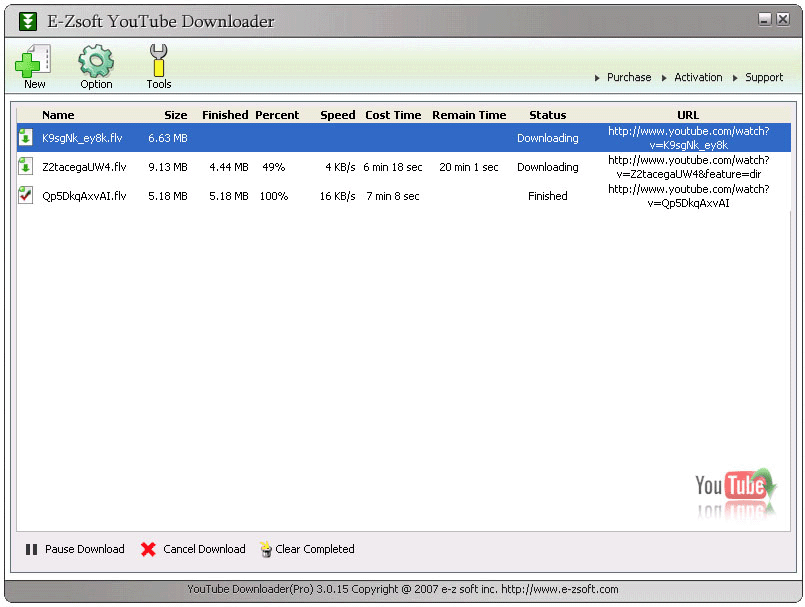The width and height of the screenshot is (805, 607).
Task: Open the Option gear icon
Action: 96,62
